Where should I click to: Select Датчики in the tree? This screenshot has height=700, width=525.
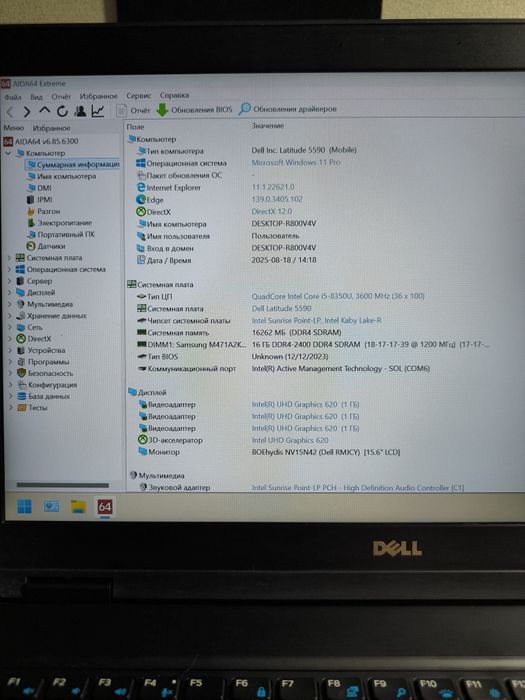[x=46, y=246]
